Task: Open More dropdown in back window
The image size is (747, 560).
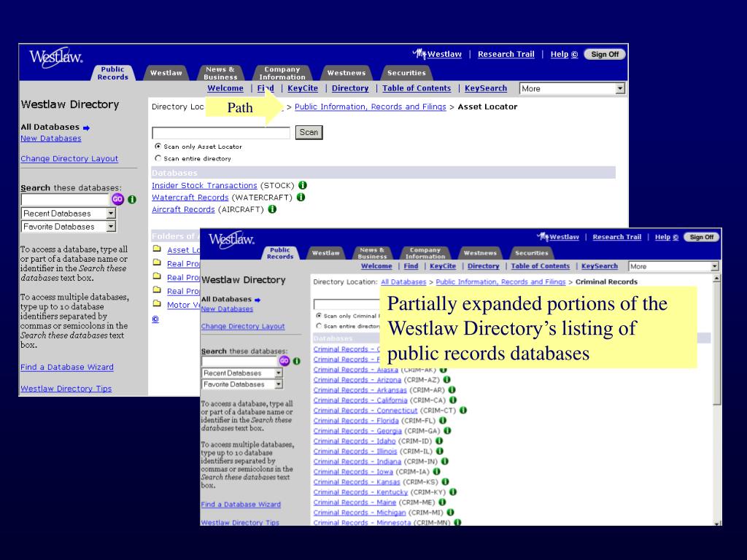Action: coord(620,88)
